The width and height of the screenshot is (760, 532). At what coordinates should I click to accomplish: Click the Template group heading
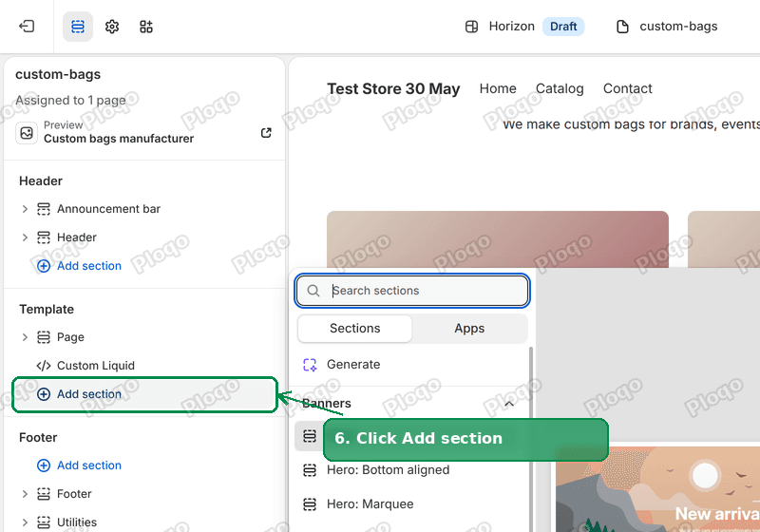coord(47,309)
